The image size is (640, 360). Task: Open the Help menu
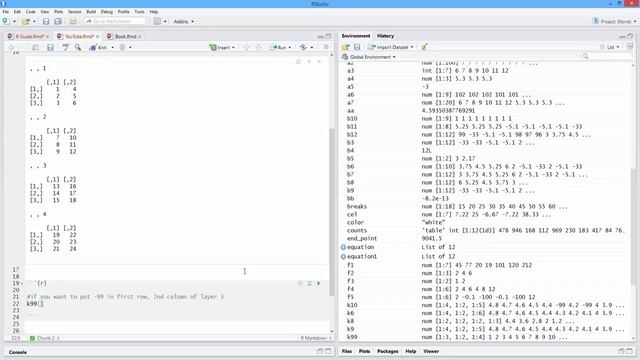point(153,12)
